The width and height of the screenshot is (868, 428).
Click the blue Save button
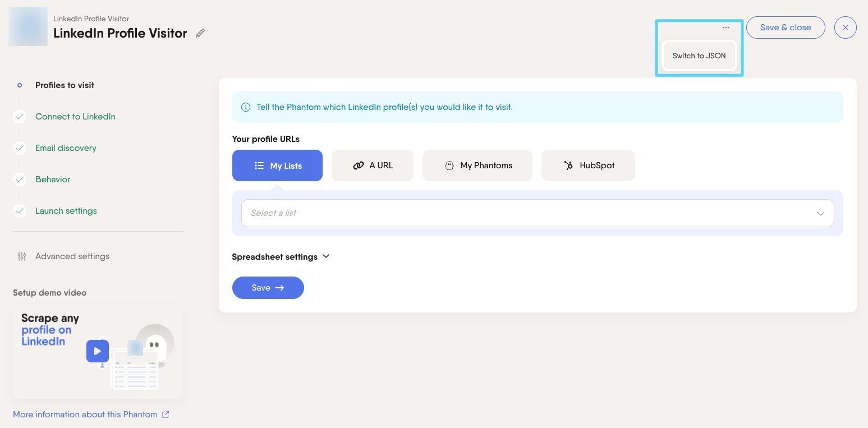tap(268, 288)
